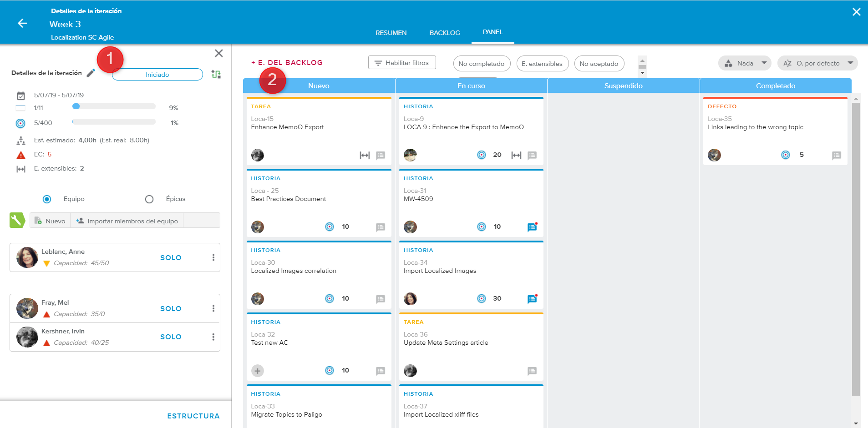The width and height of the screenshot is (868, 428).
Task: Open the Nada grouping dropdown
Action: 745,63
